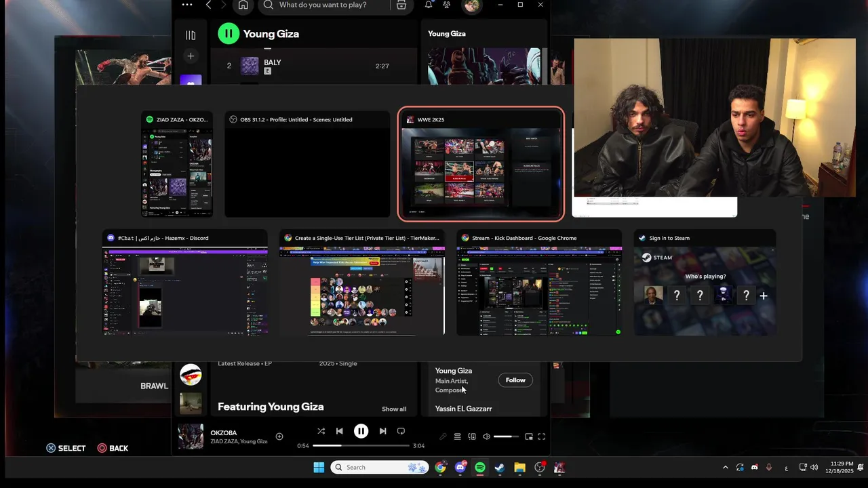Viewport: 868px width, 488px height.
Task: Create a new playlist with plus button
Action: 191,56
